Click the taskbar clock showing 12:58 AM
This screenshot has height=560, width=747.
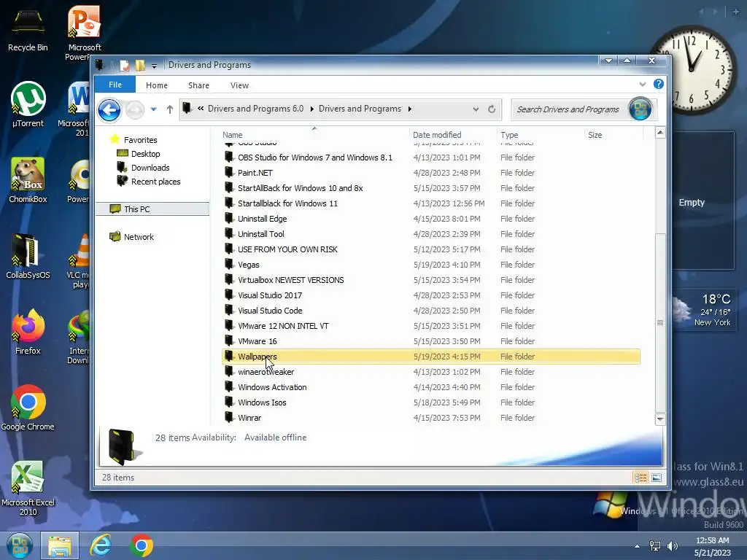pos(712,546)
